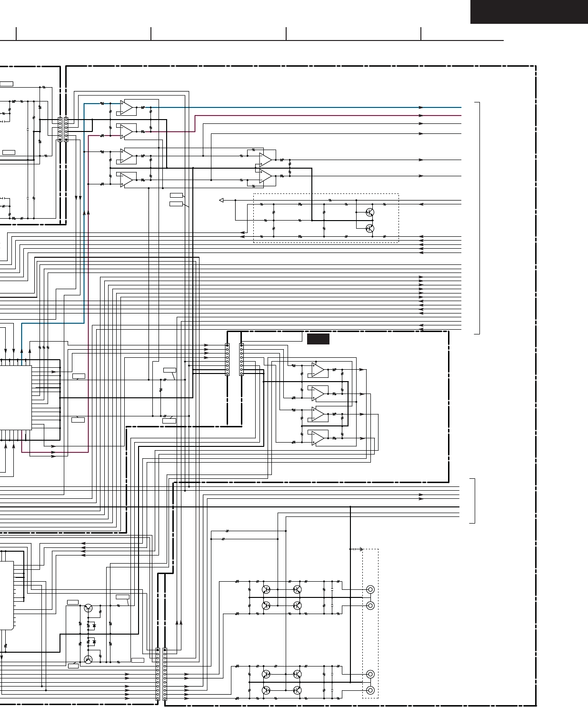
Task: Select the paired pin connector near the top-left
Action: pos(63,129)
